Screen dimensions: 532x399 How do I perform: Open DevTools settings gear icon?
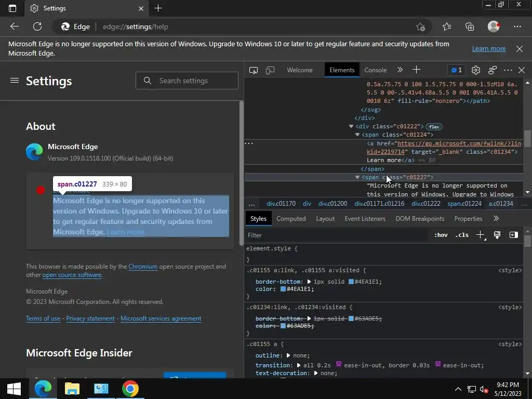476,70
